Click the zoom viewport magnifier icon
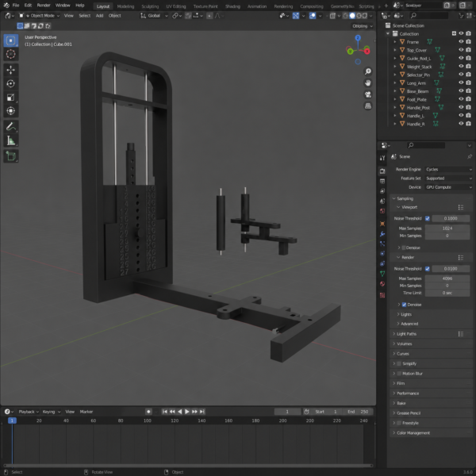Viewport: 476px width, 476px height. [368, 71]
